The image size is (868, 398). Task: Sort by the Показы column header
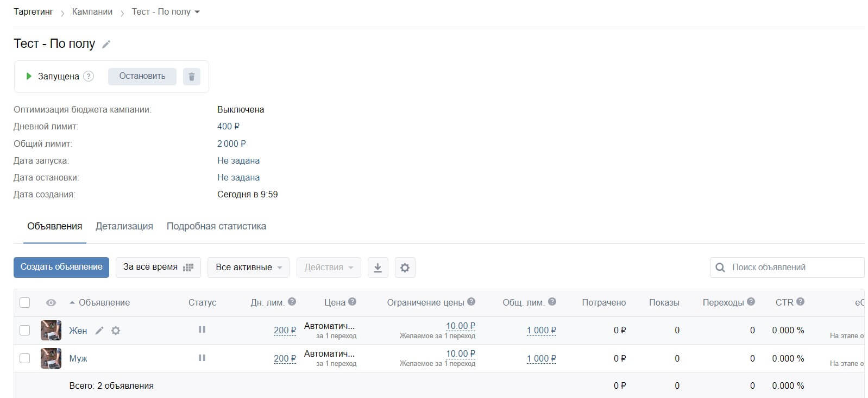[664, 303]
